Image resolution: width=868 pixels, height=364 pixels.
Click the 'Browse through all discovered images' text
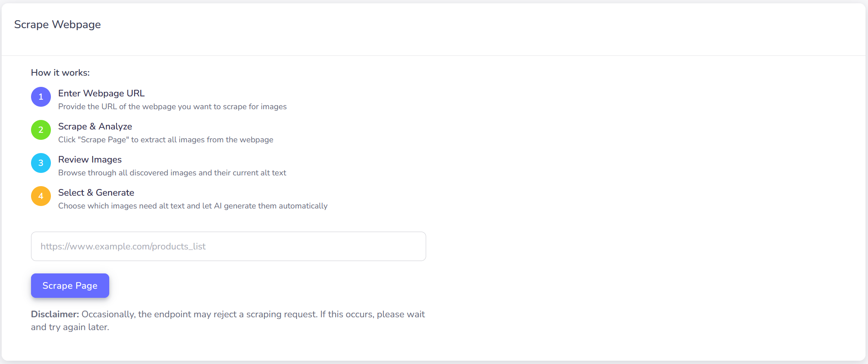tap(172, 172)
